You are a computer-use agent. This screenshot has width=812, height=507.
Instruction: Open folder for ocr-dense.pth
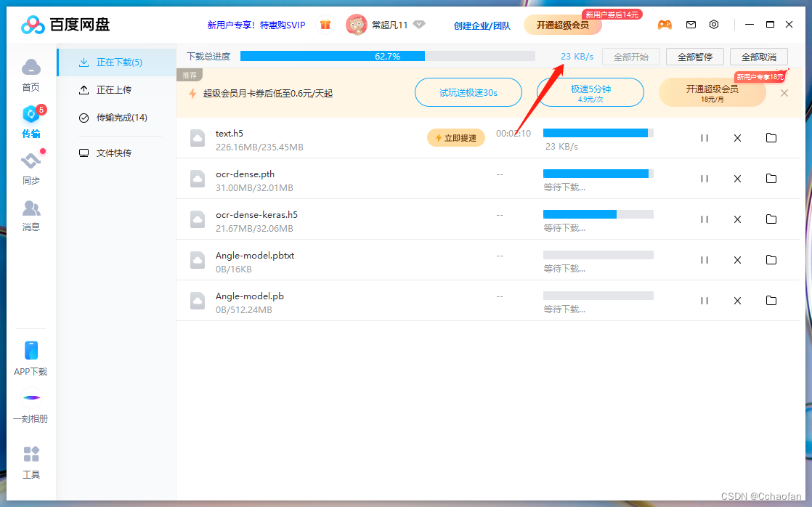771,179
